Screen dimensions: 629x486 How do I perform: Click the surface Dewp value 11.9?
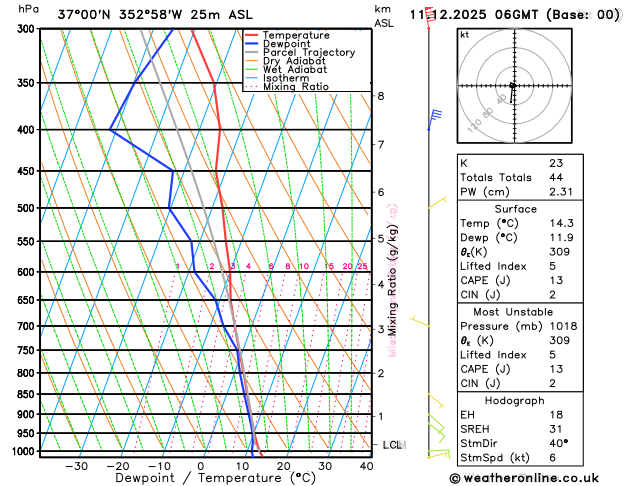pos(562,237)
